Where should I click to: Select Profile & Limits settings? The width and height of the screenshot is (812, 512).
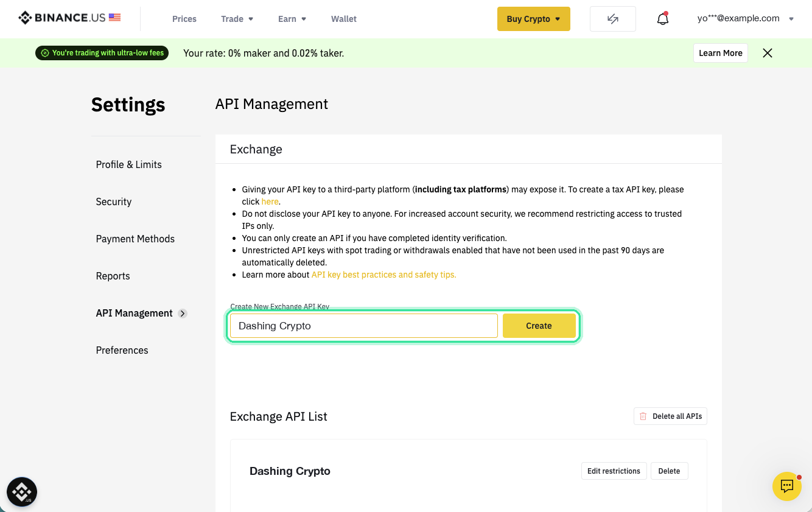click(x=129, y=164)
